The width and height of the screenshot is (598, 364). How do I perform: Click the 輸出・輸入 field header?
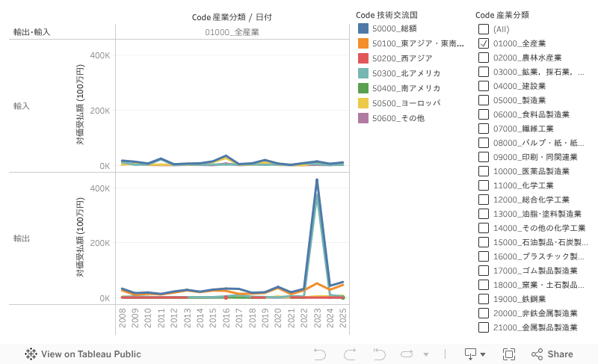pos(31,32)
